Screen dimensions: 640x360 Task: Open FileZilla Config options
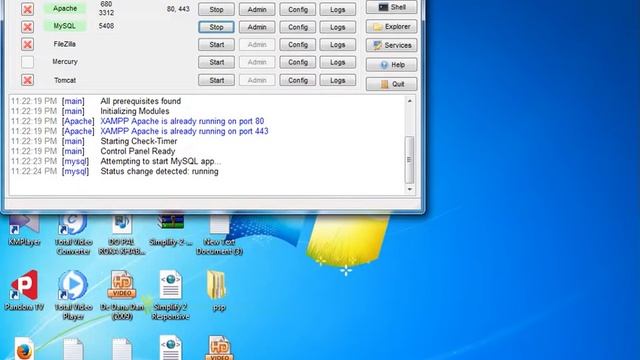(298, 44)
